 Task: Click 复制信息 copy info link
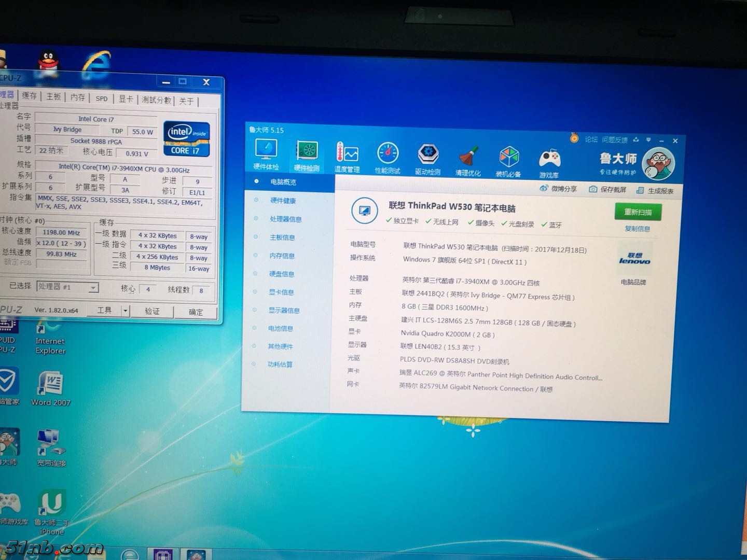pyautogui.click(x=638, y=229)
